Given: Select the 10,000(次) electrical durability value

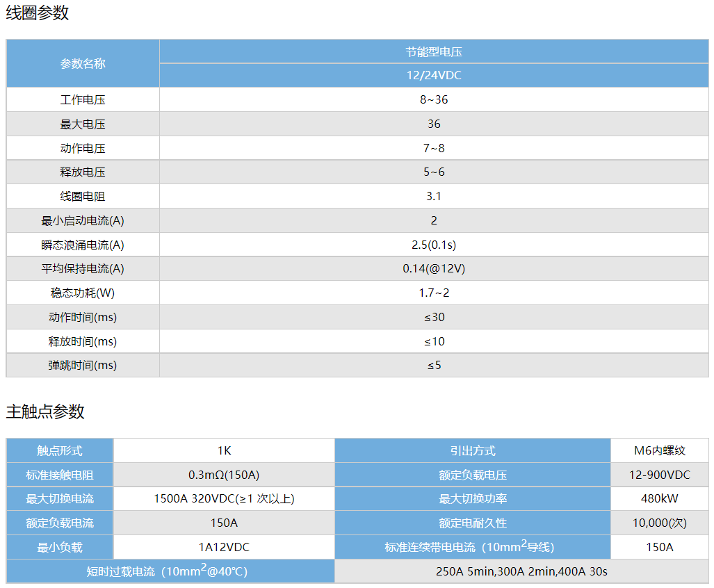Looking at the screenshot, I should tap(659, 523).
